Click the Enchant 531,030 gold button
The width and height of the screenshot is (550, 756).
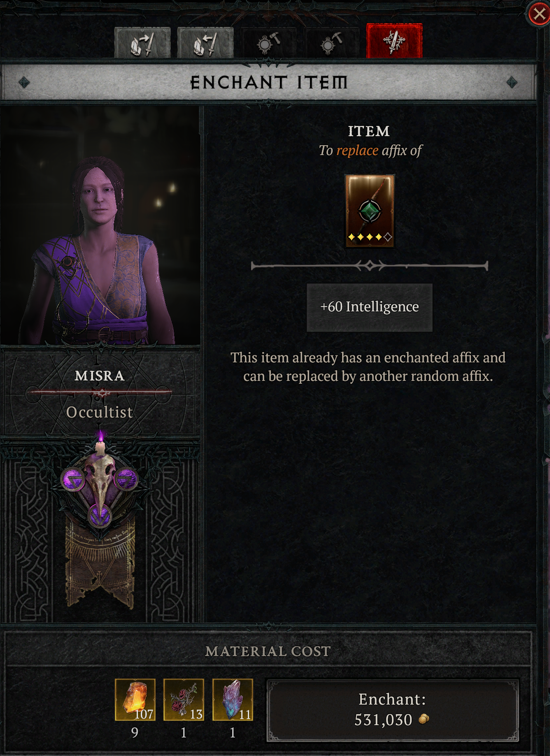[392, 710]
